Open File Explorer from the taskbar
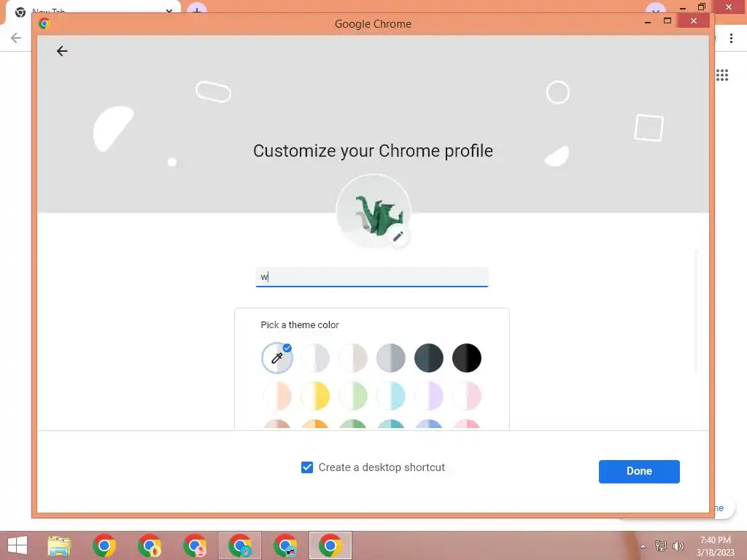Viewport: 747px width, 560px height. [59, 545]
